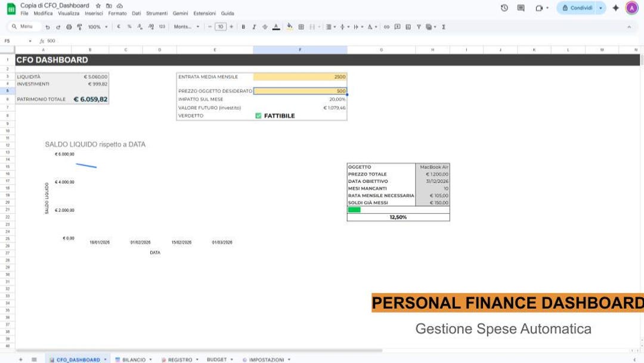Open the functions sigma menu

[444, 27]
